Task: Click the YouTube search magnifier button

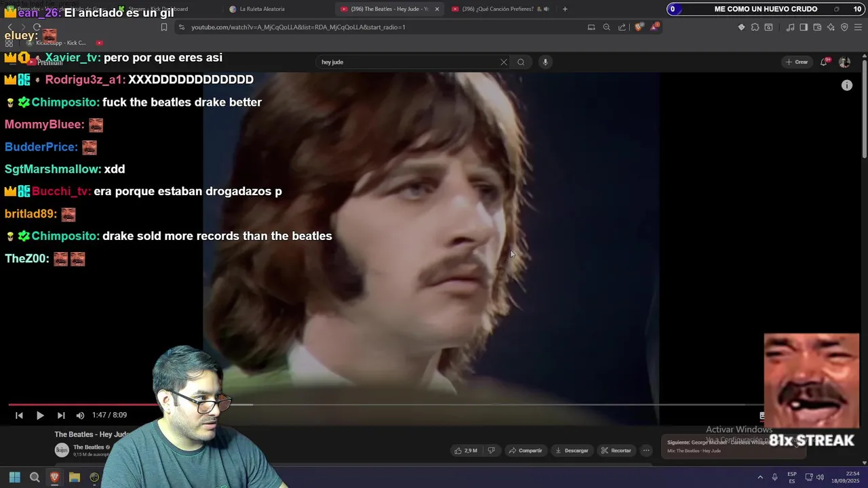Action: pos(521,62)
